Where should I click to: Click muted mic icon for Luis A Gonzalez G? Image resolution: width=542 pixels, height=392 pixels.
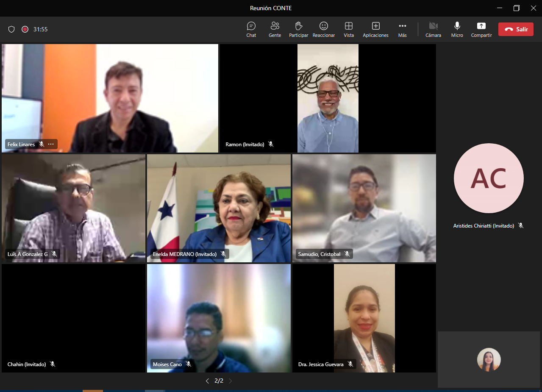tap(54, 254)
